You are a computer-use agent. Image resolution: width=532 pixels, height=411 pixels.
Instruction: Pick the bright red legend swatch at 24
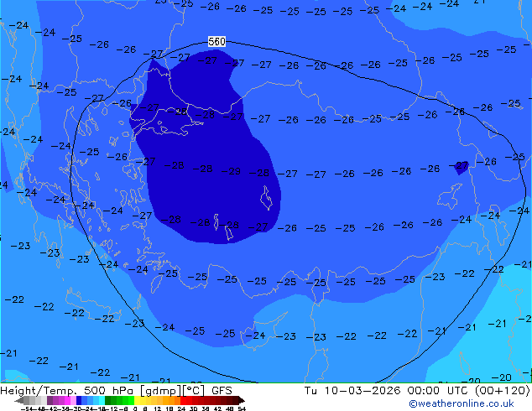pyautogui.click(x=183, y=400)
